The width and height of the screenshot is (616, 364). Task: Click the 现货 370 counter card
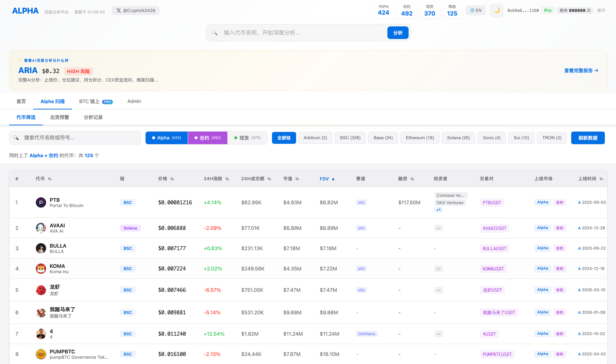[429, 10]
